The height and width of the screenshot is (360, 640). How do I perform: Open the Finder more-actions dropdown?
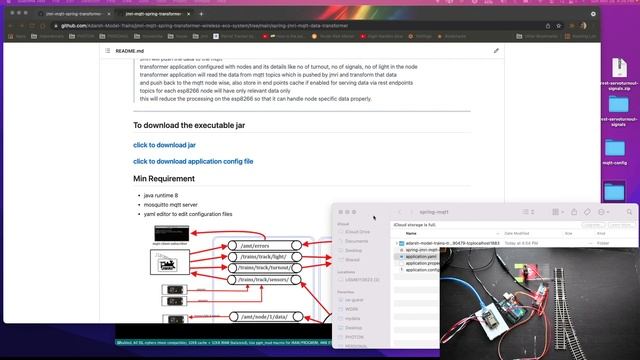pos(604,212)
